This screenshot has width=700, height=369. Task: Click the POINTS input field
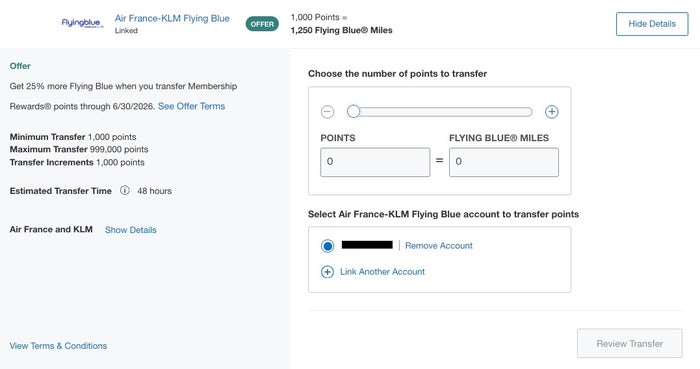[375, 162]
